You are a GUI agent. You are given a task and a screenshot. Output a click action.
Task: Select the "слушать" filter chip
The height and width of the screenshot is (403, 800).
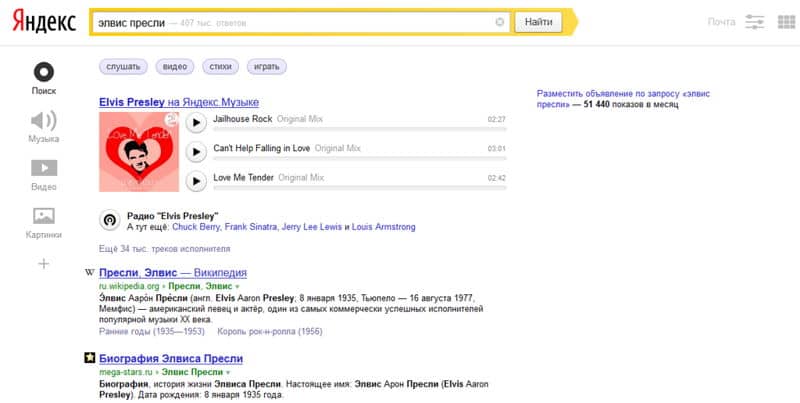click(x=123, y=67)
